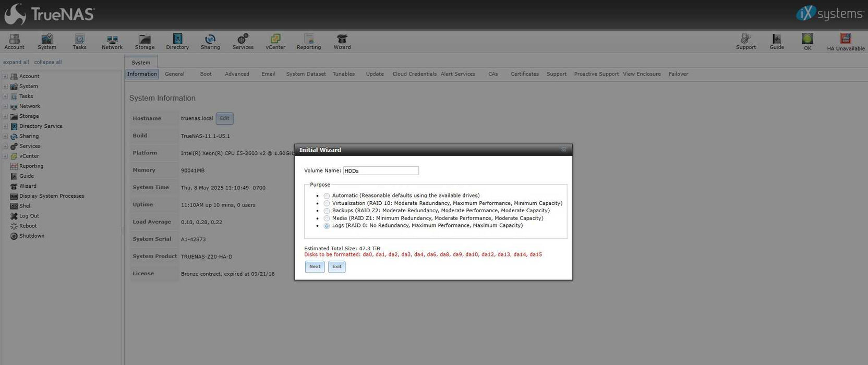Click the Edit button beside hostname

(x=224, y=118)
